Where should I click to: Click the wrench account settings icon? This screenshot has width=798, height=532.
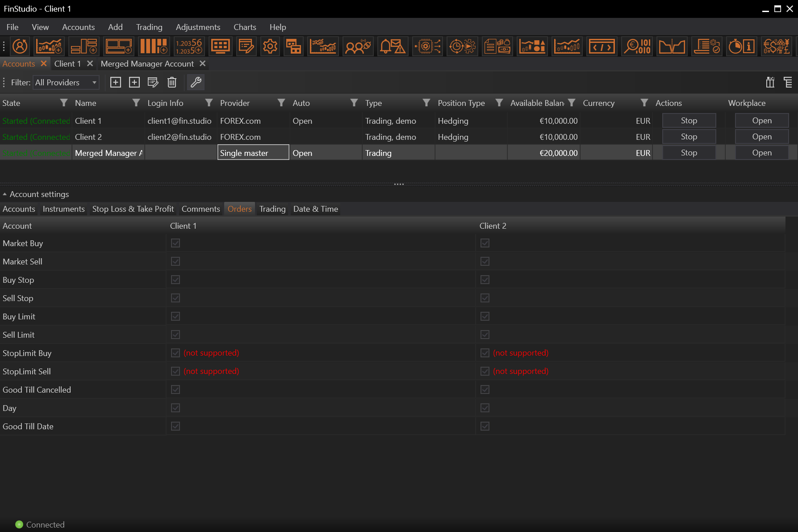(196, 82)
